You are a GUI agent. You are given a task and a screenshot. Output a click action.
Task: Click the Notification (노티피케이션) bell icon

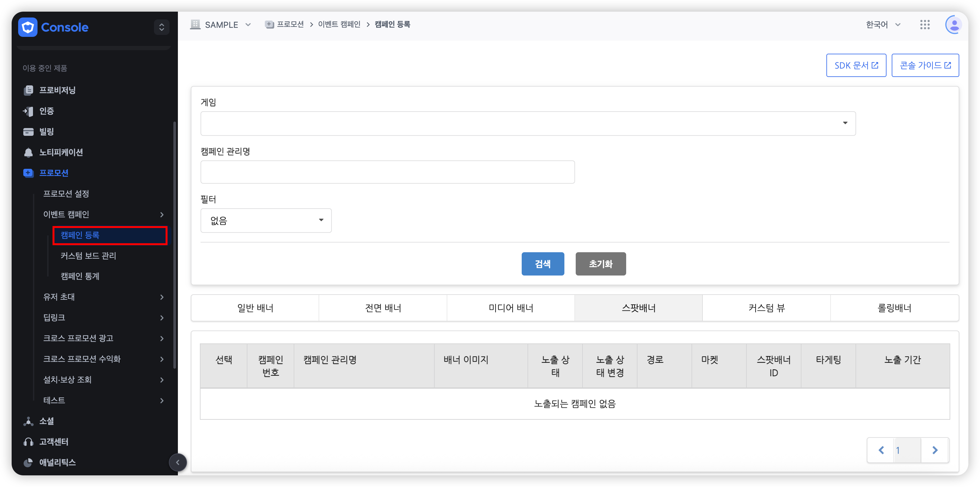[x=28, y=153]
